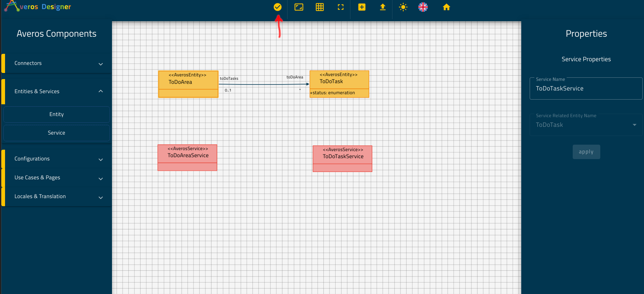Image resolution: width=644 pixels, height=294 pixels.
Task: Click the UK flag language icon
Action: pos(423,7)
